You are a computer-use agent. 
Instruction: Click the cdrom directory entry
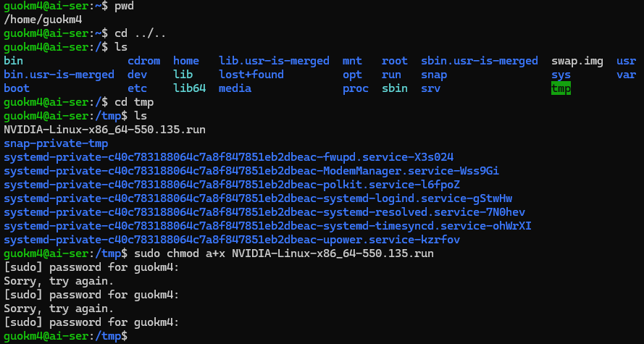point(143,61)
